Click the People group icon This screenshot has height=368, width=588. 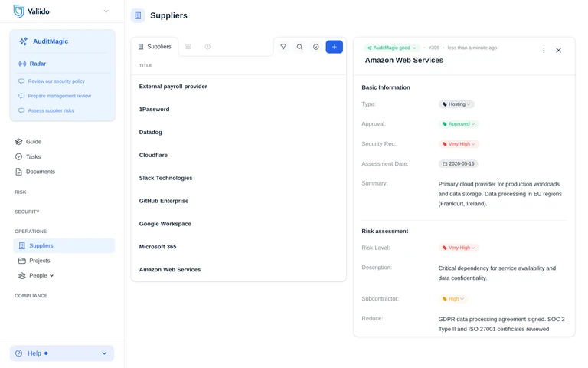22,276
